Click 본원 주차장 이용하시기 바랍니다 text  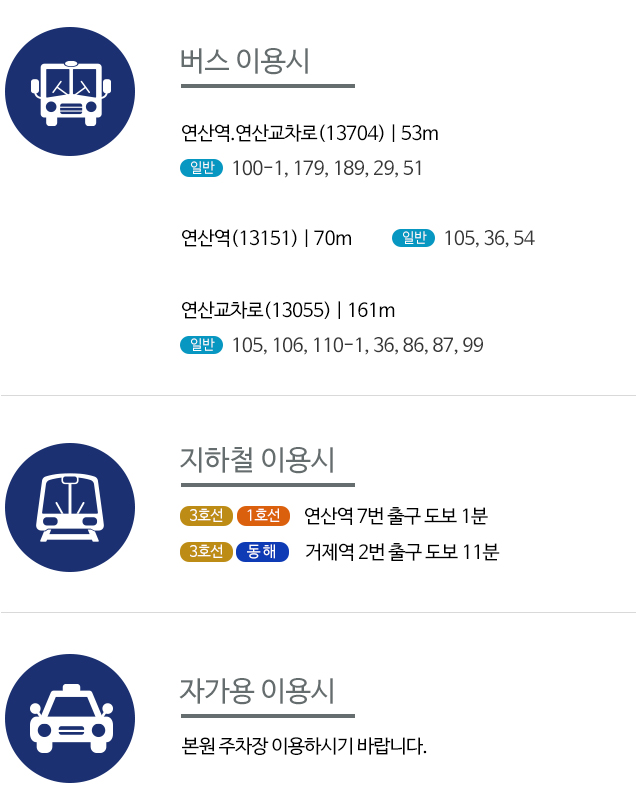(304, 746)
